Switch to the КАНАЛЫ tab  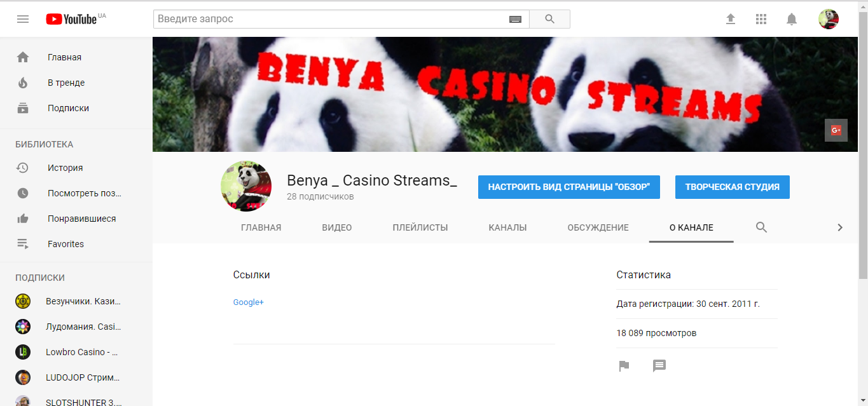point(507,227)
